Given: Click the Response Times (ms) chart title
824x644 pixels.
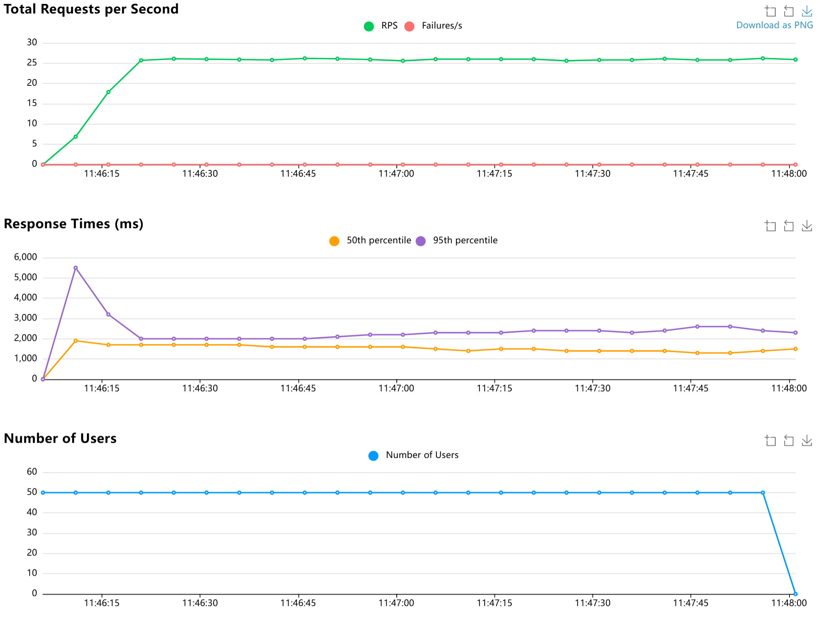Looking at the screenshot, I should pos(73,223).
